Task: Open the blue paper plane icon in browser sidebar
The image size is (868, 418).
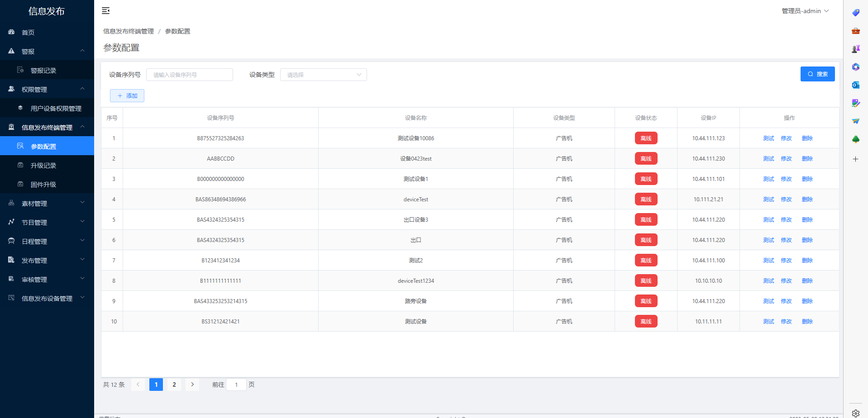Action: pyautogui.click(x=855, y=121)
